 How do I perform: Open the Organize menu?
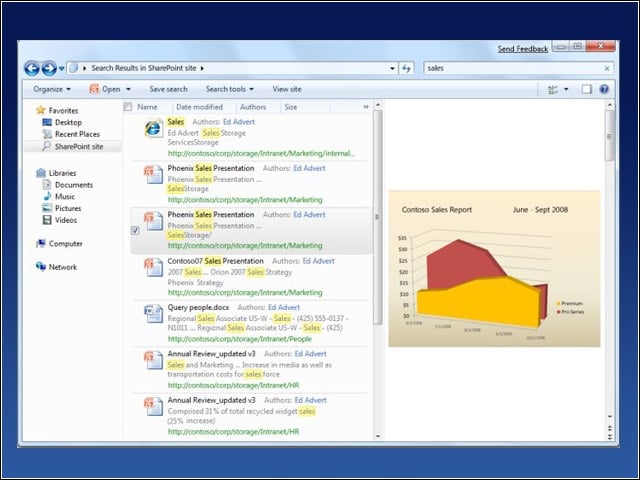52,89
